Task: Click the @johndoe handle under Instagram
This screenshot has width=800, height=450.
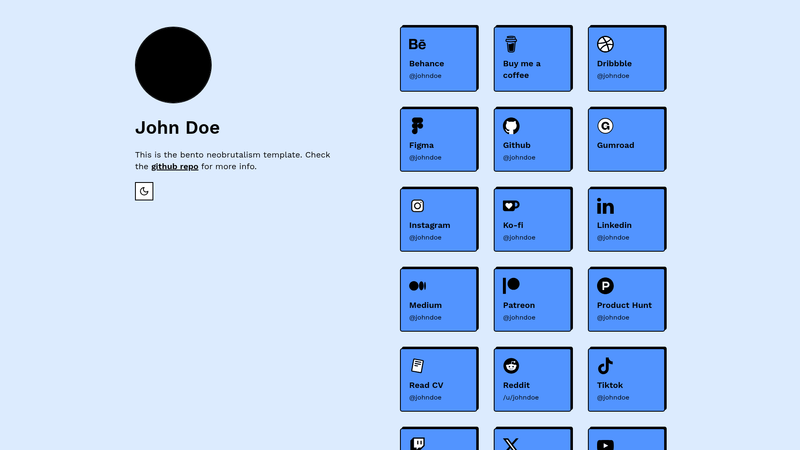Action: 425,238
